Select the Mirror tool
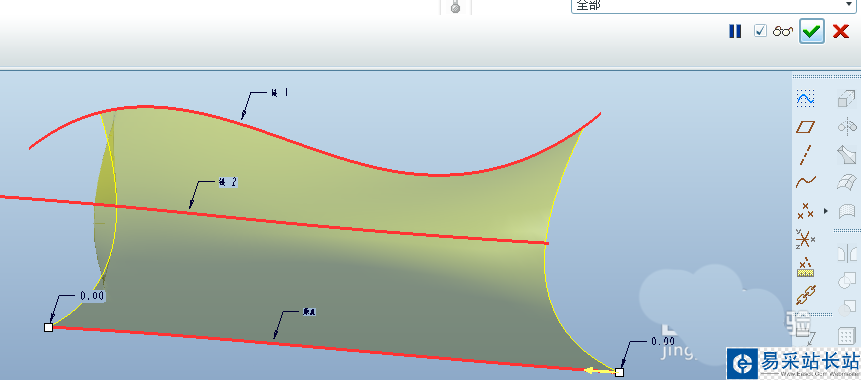The image size is (861, 380). click(x=847, y=254)
